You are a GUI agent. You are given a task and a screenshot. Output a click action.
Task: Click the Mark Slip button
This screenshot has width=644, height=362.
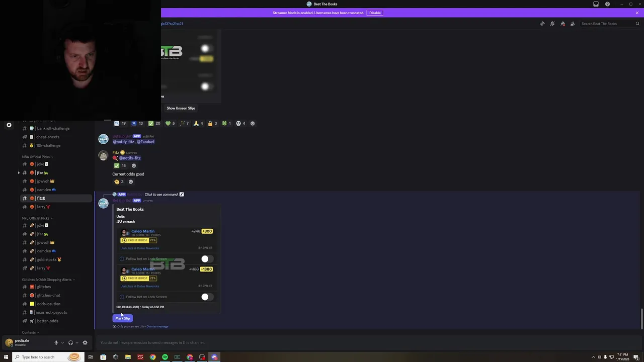pos(123,318)
